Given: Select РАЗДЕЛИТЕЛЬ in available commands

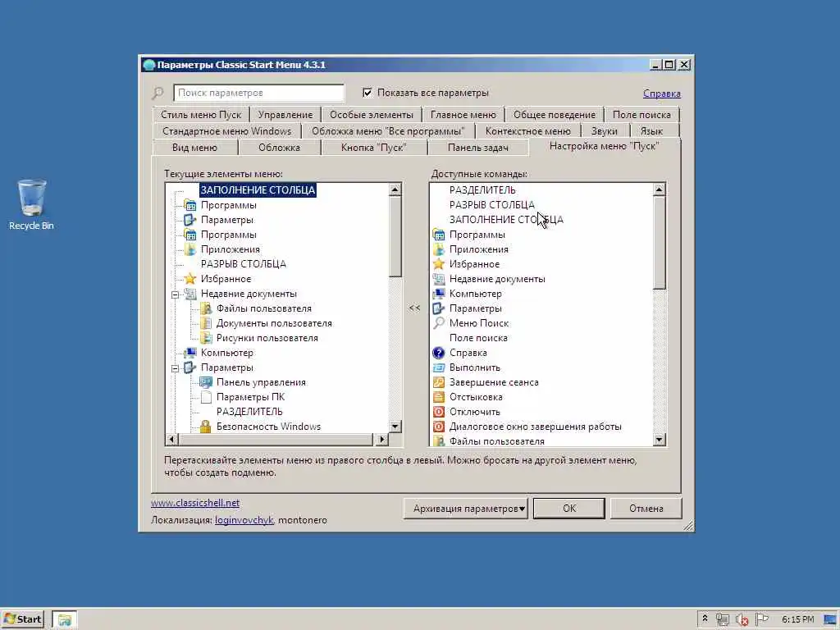Looking at the screenshot, I should 482,190.
